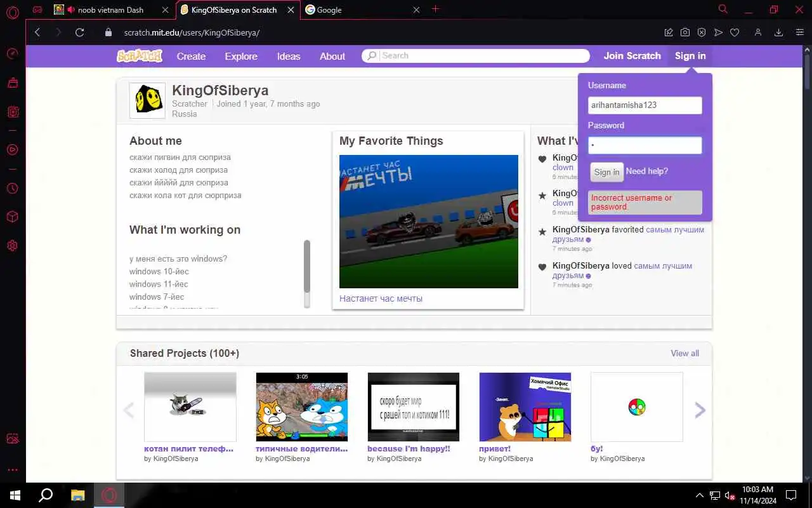This screenshot has height=508, width=812.
Task: Click KingOfSiberya profile avatar
Action: [147, 100]
